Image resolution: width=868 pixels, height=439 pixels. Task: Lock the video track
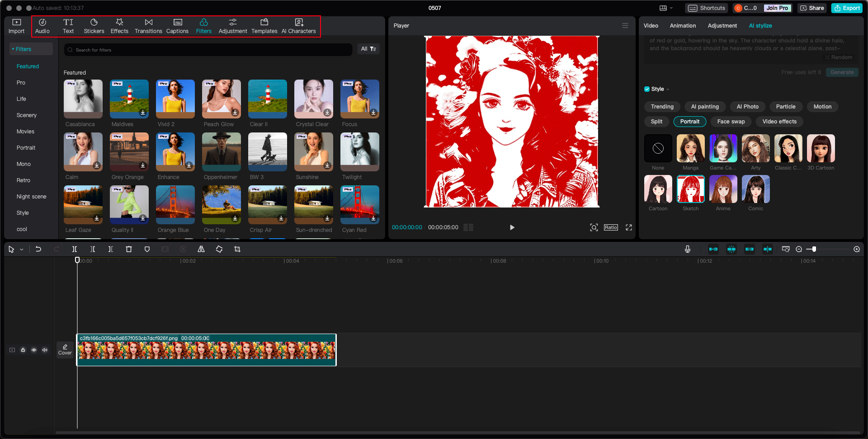pos(23,350)
